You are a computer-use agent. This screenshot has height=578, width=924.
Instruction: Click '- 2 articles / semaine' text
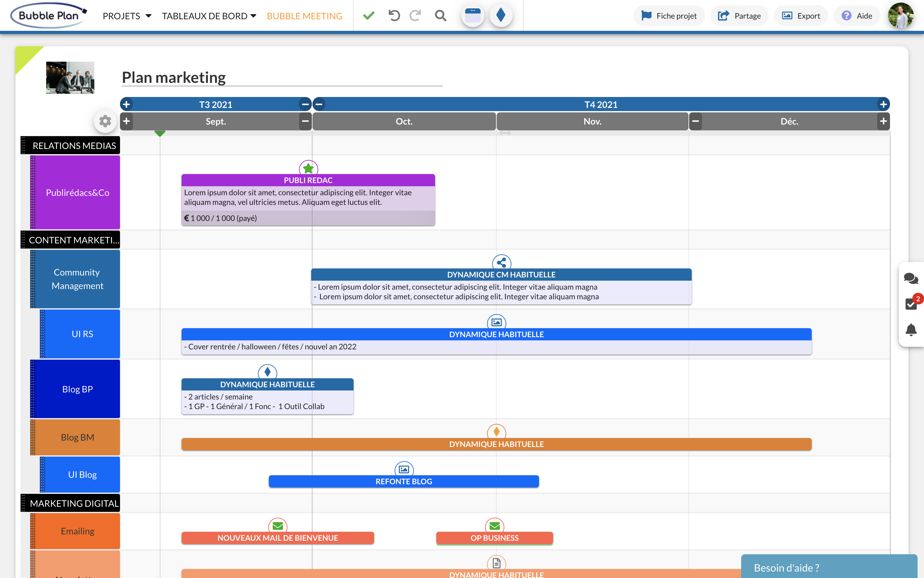click(218, 397)
